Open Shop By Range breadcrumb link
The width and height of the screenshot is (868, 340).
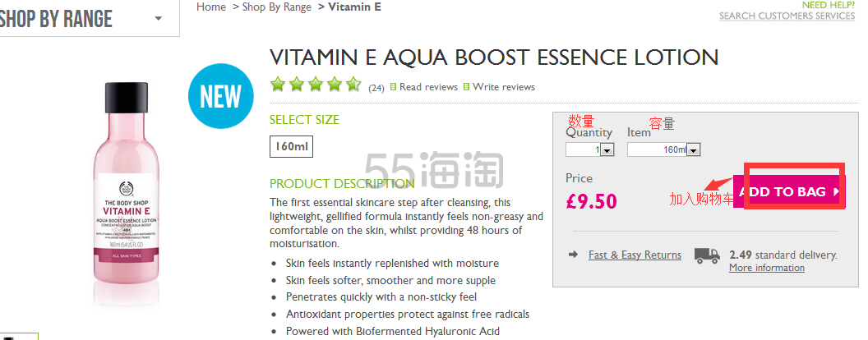tap(277, 7)
